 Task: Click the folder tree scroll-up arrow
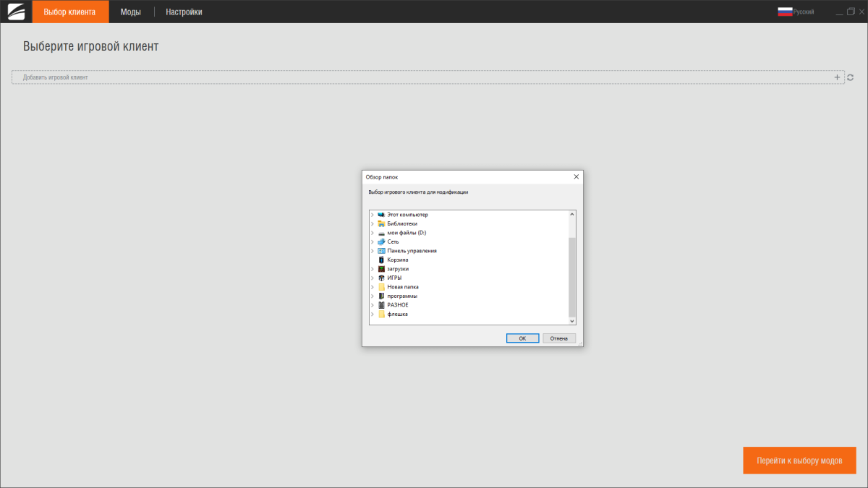tap(572, 214)
